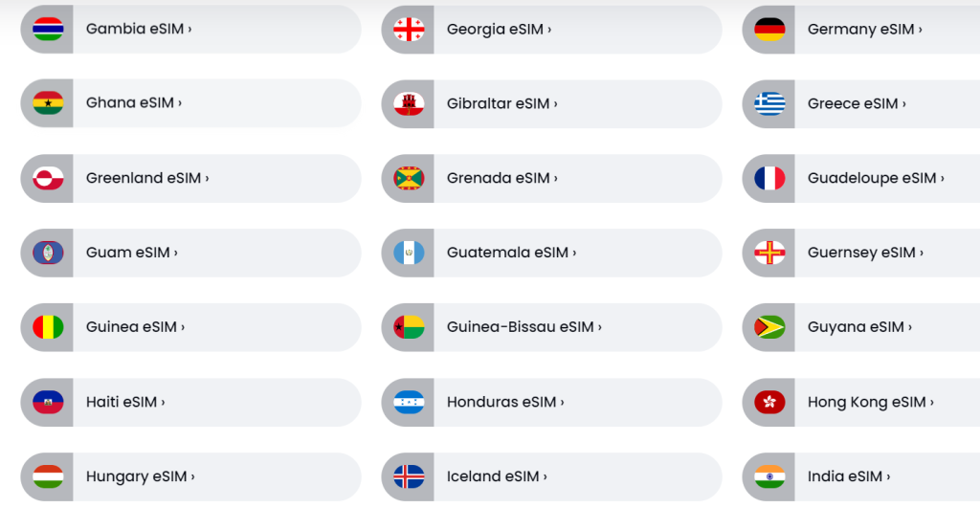Click the Germany flag icon
Viewport: 980px width, 508px height.
[x=769, y=30]
